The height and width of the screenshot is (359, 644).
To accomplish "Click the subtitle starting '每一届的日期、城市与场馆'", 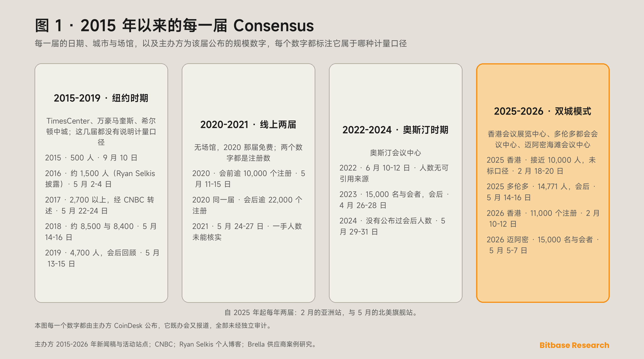I will [221, 43].
